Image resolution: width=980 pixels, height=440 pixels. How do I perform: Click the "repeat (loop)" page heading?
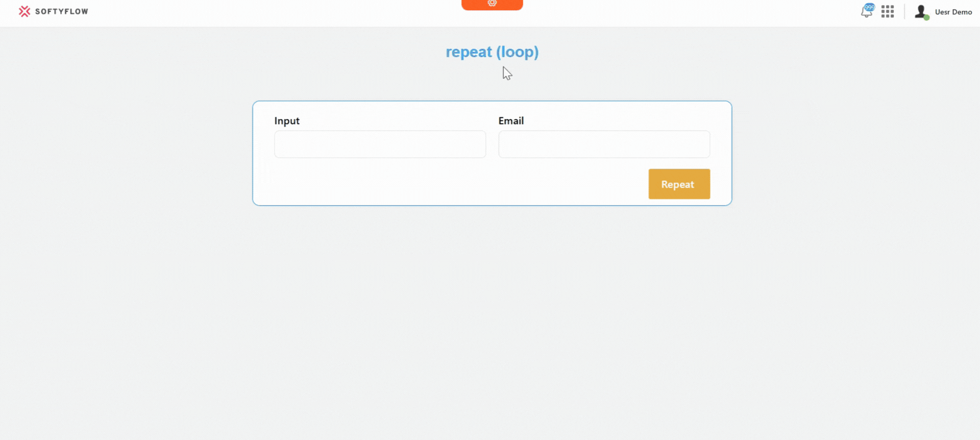point(492,52)
